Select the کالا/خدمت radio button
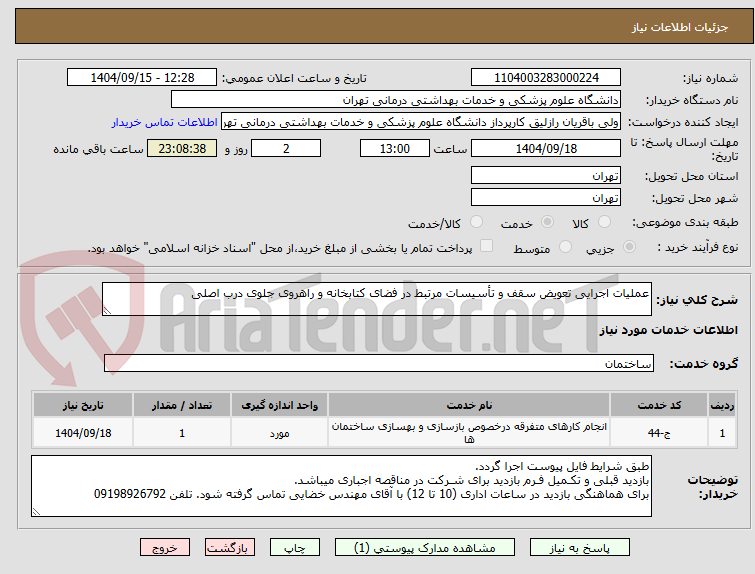The height and width of the screenshot is (574, 755). [476, 222]
